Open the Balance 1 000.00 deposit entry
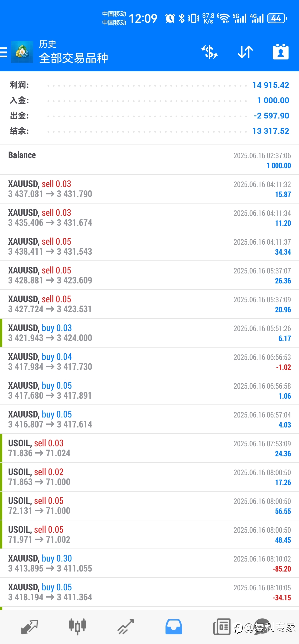 pyautogui.click(x=149, y=160)
